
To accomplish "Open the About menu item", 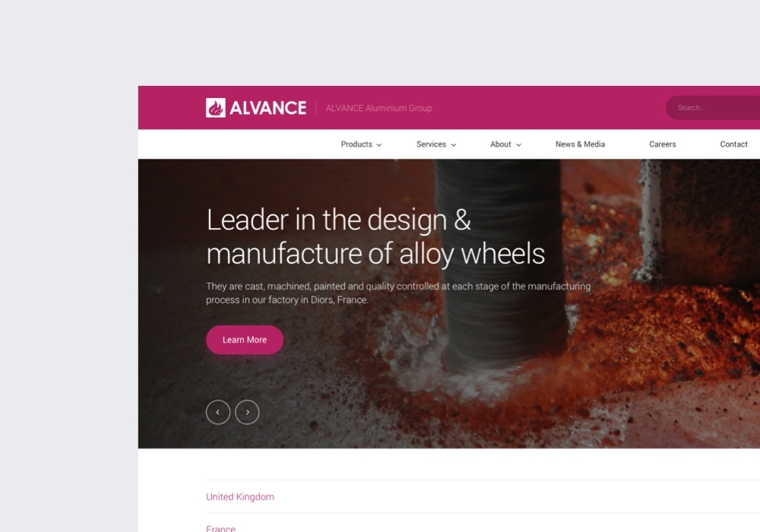I will point(500,144).
